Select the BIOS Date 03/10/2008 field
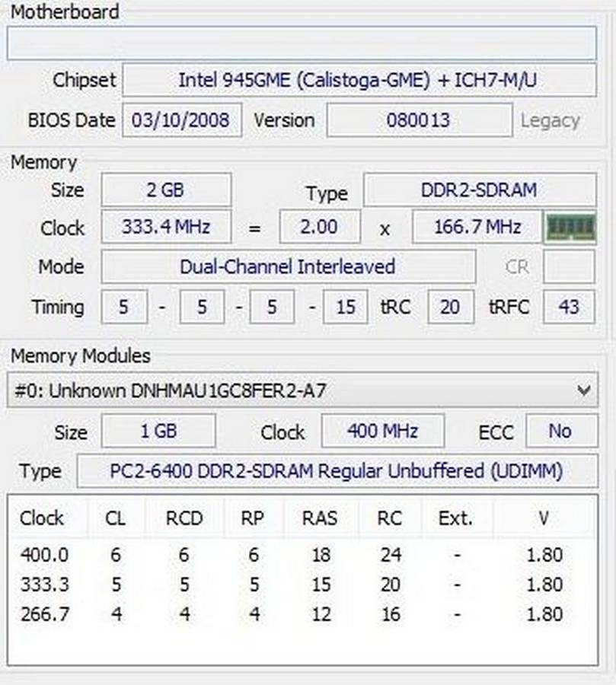The height and width of the screenshot is (685, 616). [181, 120]
